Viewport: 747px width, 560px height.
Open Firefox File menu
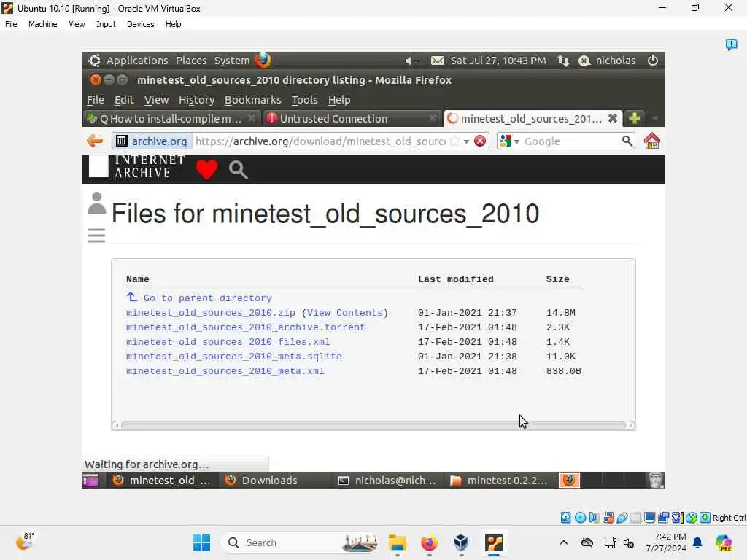96,100
